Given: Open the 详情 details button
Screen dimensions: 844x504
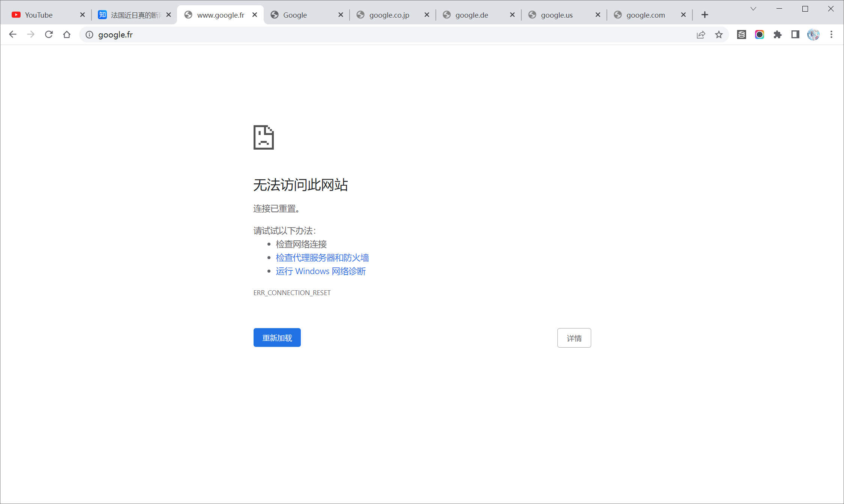Looking at the screenshot, I should tap(574, 338).
